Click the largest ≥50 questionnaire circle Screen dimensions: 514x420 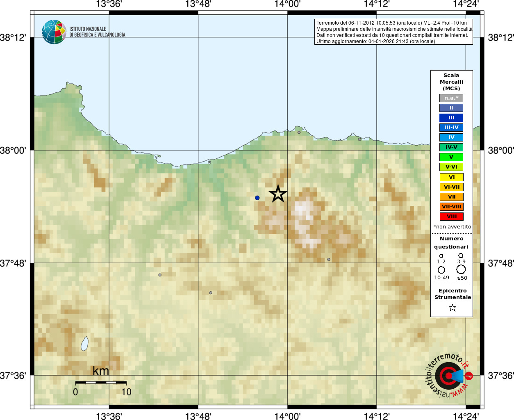click(461, 269)
